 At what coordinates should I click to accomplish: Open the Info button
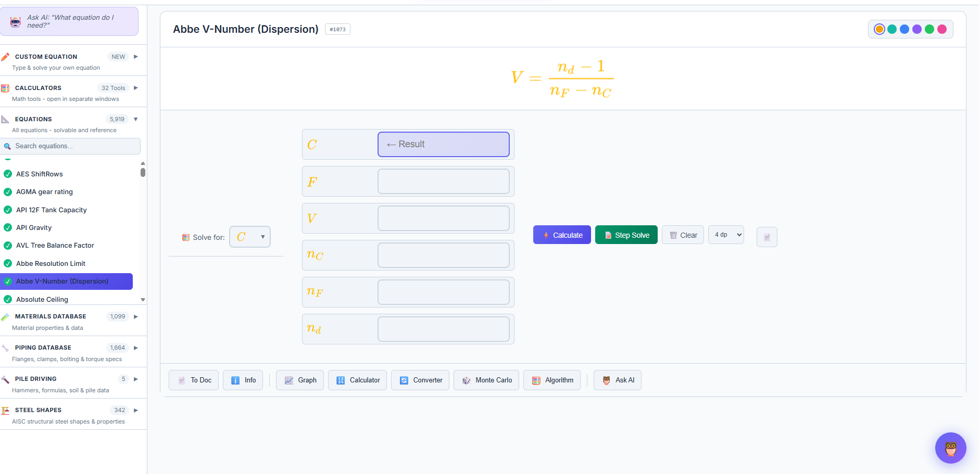pos(243,380)
